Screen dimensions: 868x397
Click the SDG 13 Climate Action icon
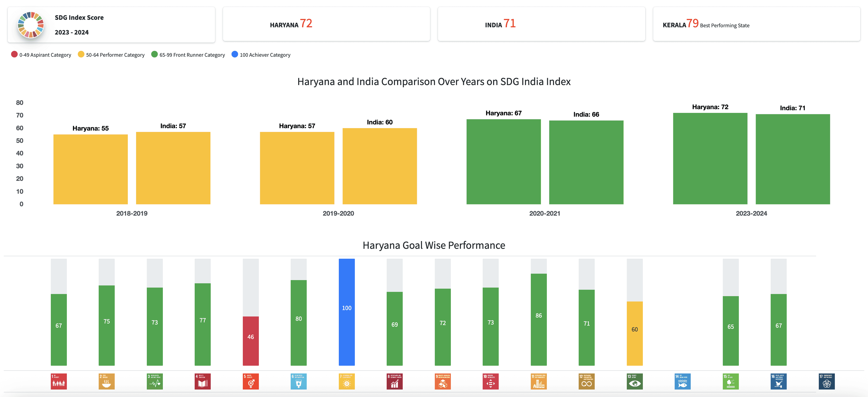click(x=635, y=381)
